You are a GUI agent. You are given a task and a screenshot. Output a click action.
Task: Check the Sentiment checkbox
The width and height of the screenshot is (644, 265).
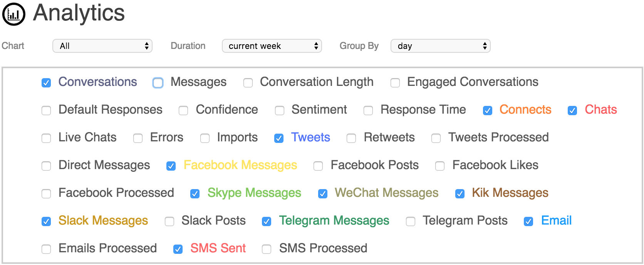click(280, 111)
